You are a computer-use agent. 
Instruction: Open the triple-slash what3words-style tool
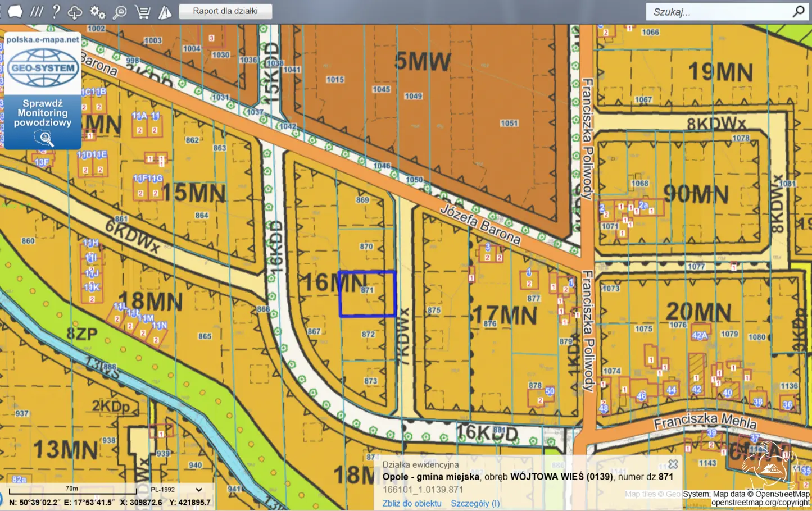tap(36, 11)
